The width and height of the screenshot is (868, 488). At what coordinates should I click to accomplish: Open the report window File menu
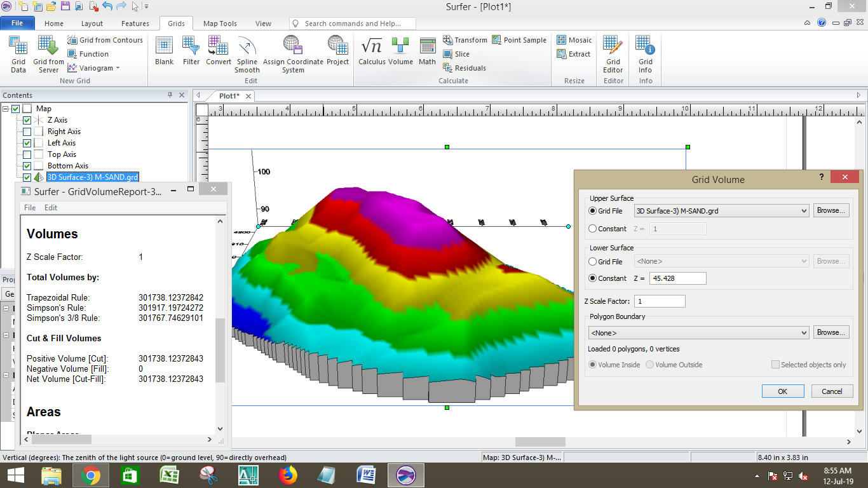pyautogui.click(x=30, y=208)
